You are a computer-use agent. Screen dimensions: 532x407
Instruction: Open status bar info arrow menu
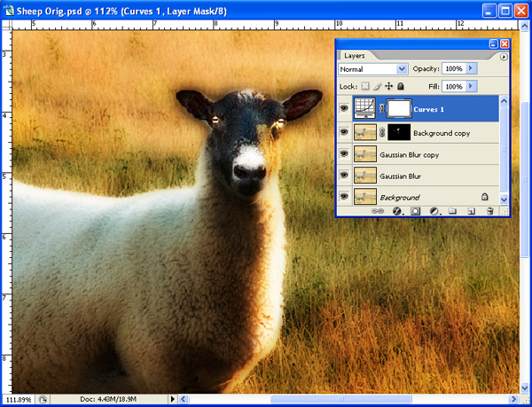pyautogui.click(x=173, y=399)
